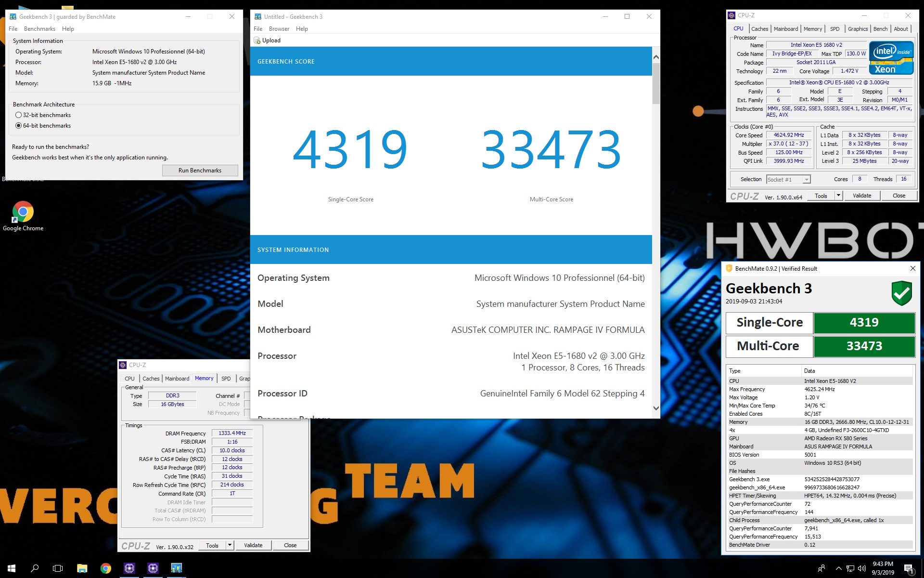Open Task View from taskbar
Image resolution: width=924 pixels, height=578 pixels.
(58, 568)
